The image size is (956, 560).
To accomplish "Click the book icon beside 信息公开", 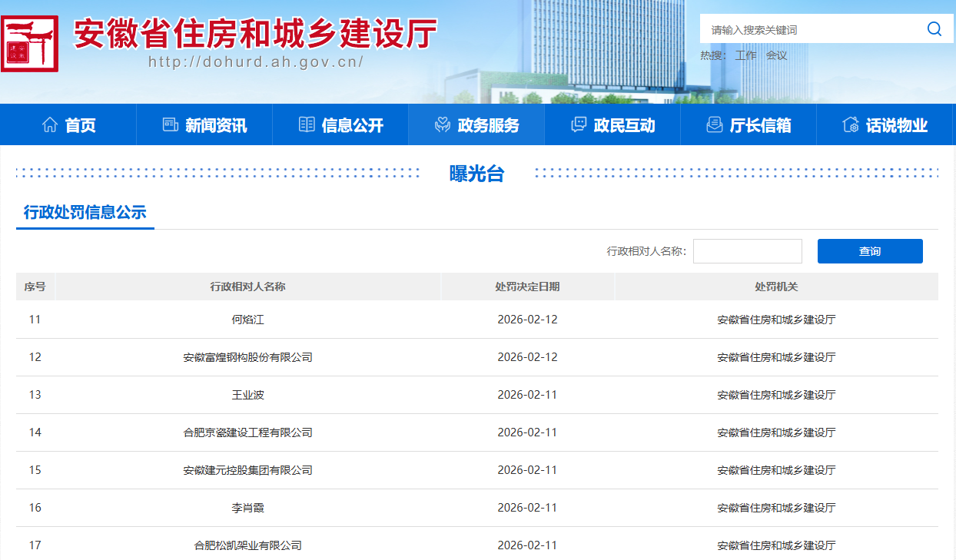I will click(x=307, y=124).
